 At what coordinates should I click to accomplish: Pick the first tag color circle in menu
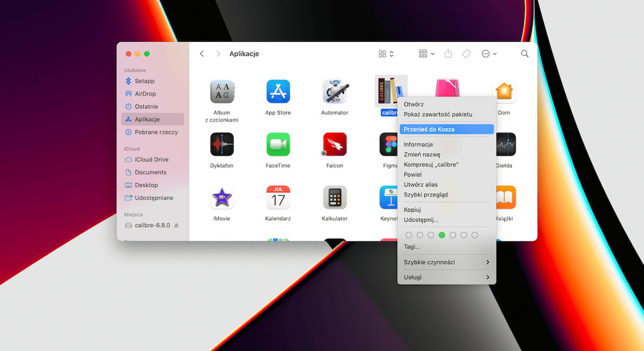point(408,235)
